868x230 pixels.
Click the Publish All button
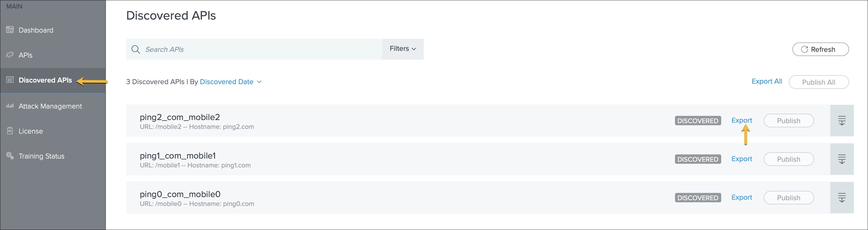point(818,82)
